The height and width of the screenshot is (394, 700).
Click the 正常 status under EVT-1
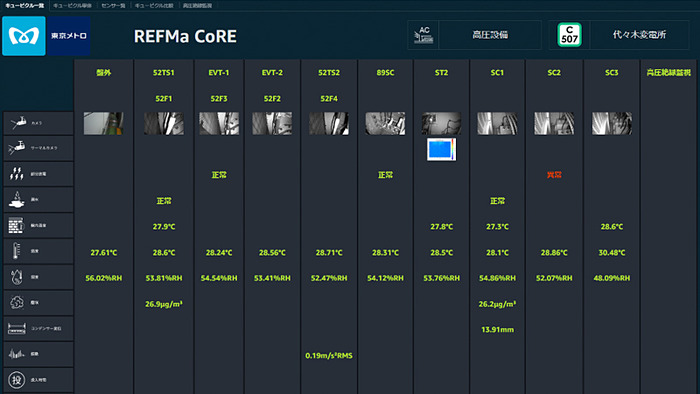point(219,175)
